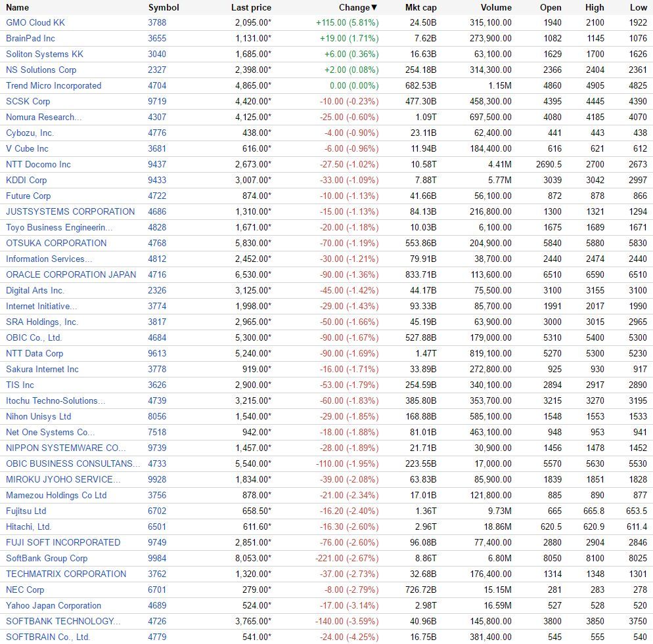Click ticker symbol 4716
653x644 pixels.
[x=157, y=275]
